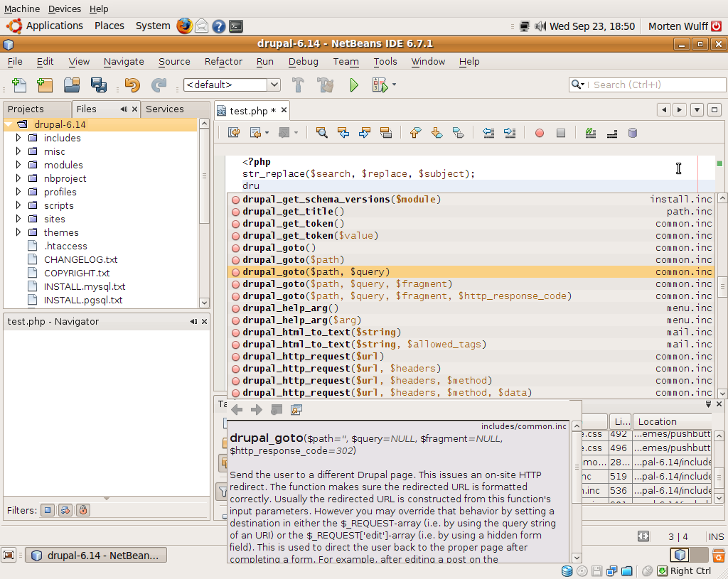The height and width of the screenshot is (579, 728).
Task: Select CHANGELOG.txt in the Files tree
Action: 80,259
